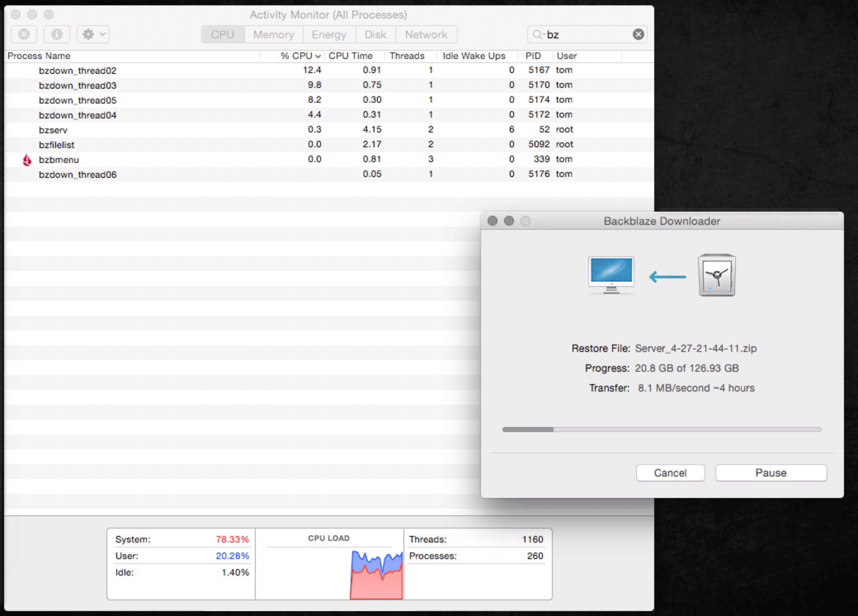858x616 pixels.
Task: Click the computer monitor icon in Downloader
Action: (611, 275)
